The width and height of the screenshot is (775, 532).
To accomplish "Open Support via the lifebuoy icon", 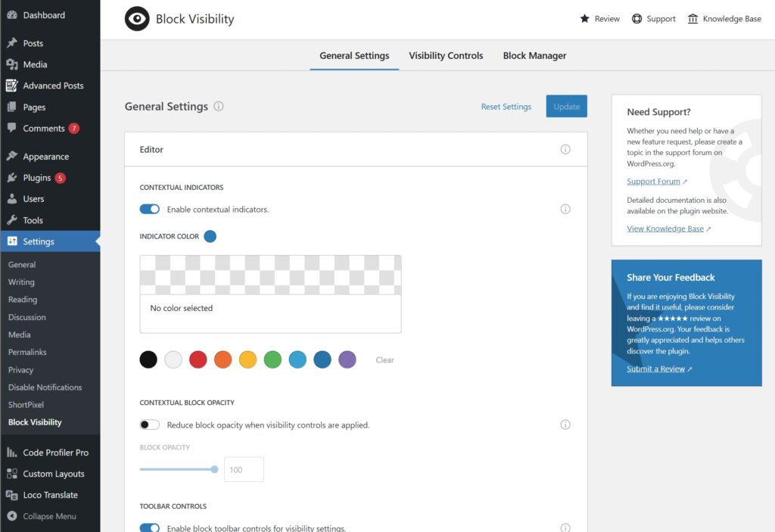I will coord(636,19).
